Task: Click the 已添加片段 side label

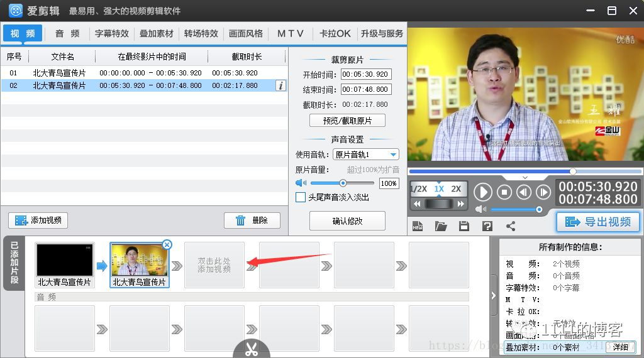Action: pos(14,263)
